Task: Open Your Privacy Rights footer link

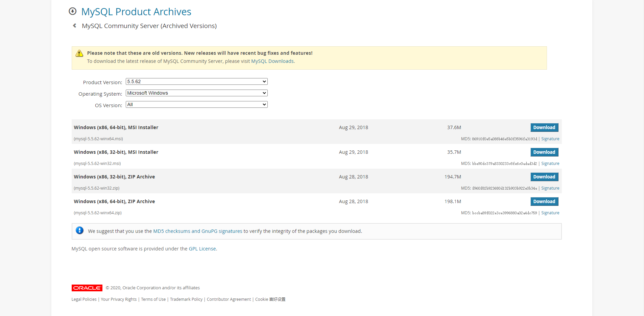Action: (x=119, y=299)
